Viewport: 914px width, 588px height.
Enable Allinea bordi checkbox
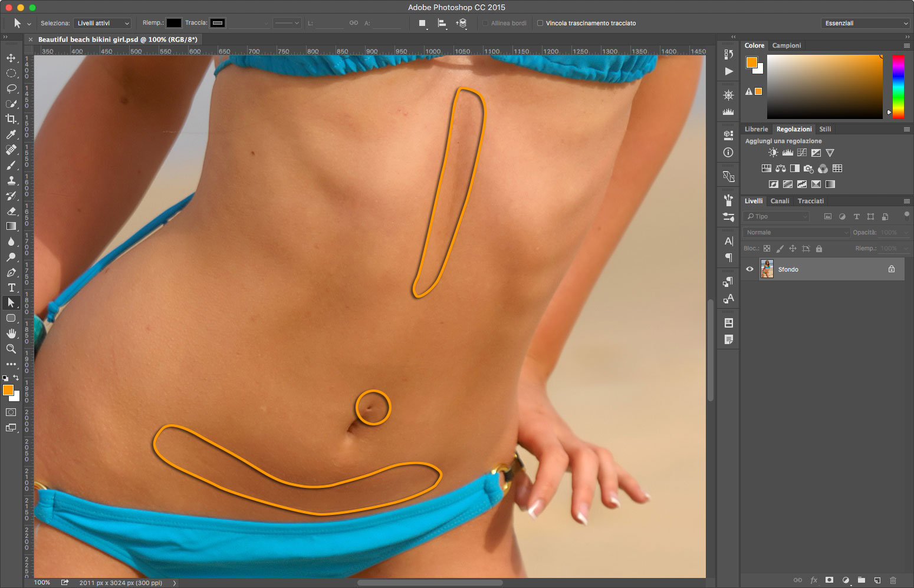(x=485, y=23)
